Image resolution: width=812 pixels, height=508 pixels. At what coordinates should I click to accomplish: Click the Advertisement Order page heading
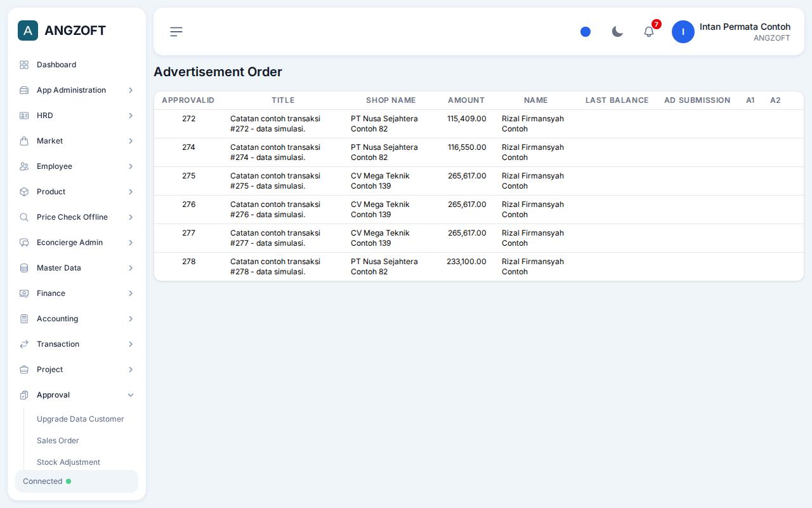click(x=218, y=72)
